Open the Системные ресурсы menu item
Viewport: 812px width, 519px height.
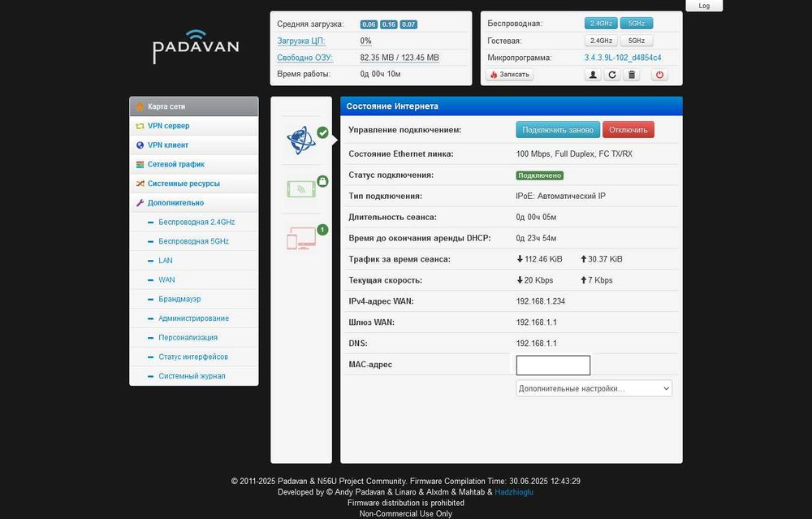pyautogui.click(x=194, y=184)
